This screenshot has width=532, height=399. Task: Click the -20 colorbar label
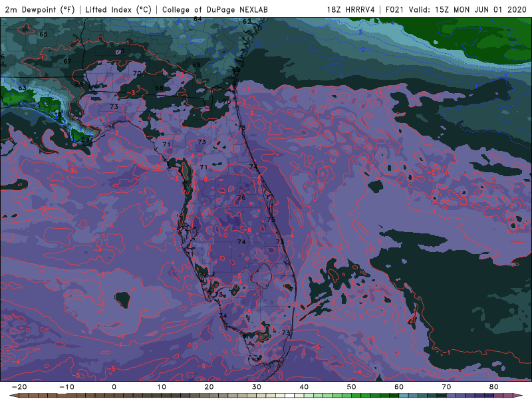19,387
